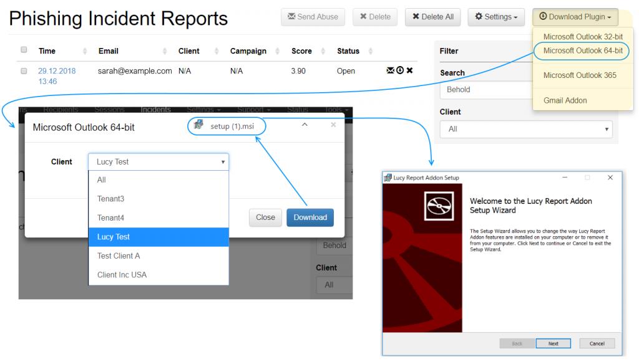The width and height of the screenshot is (639, 364).
Task: Sort incidents using the Status column arrows
Action: (x=371, y=51)
